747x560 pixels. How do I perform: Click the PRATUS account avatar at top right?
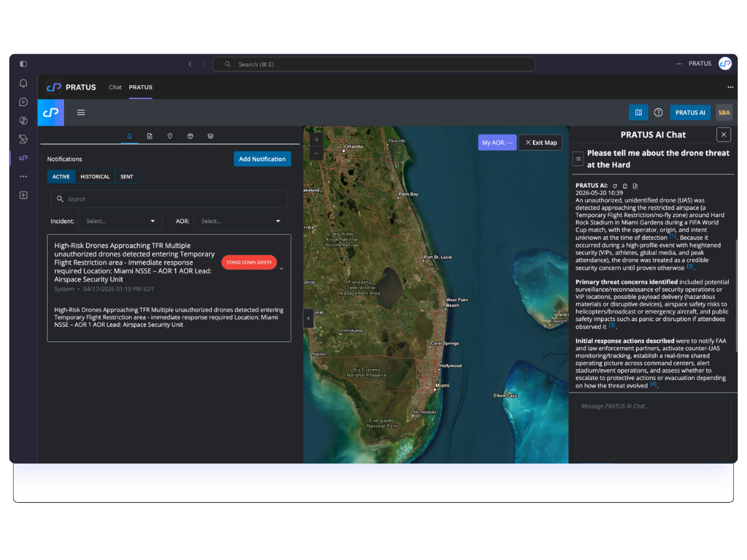click(725, 63)
